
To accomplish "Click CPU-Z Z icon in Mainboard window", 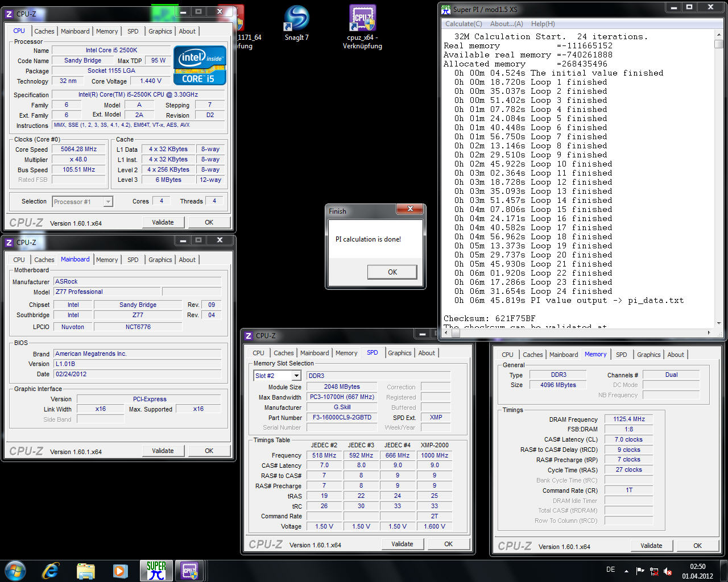I will (x=9, y=242).
